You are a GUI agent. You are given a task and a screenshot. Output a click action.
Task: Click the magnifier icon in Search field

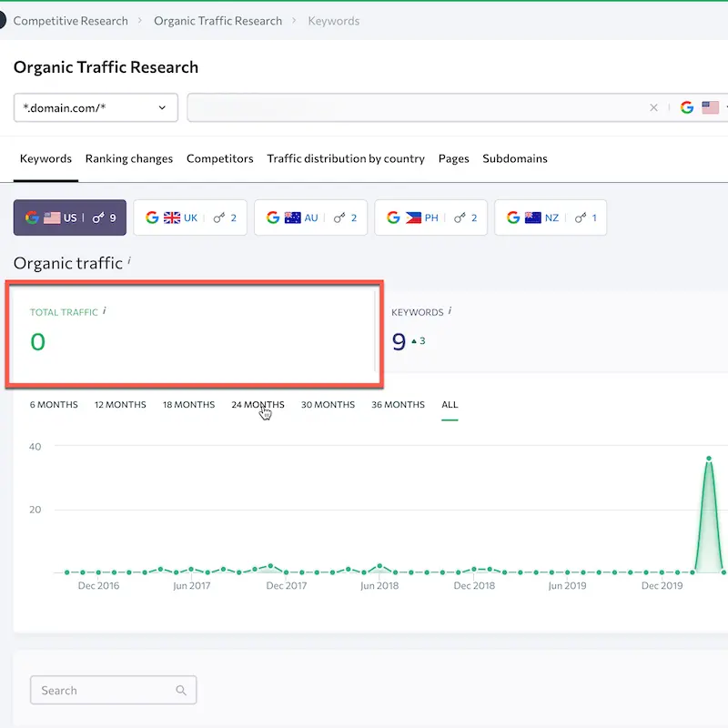click(181, 691)
